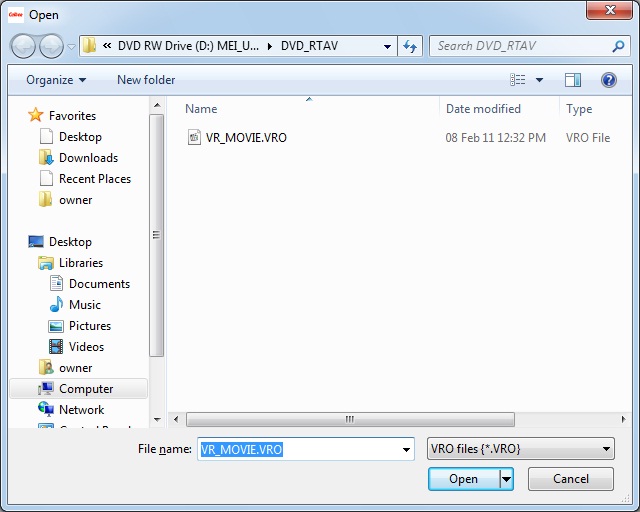
Task: Click the folder icon in the address bar
Action: [89, 46]
